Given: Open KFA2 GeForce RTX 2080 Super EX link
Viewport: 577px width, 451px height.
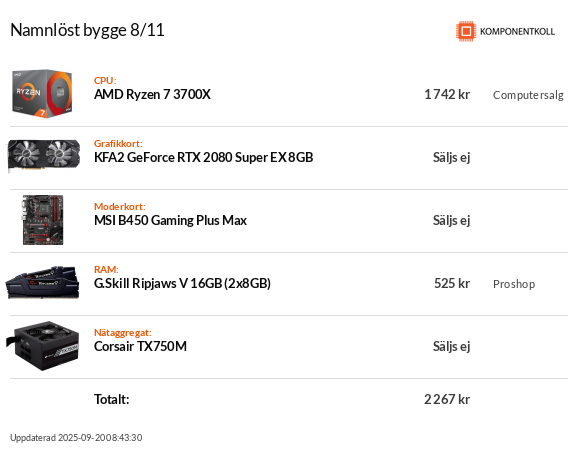Looking at the screenshot, I should coord(203,157).
